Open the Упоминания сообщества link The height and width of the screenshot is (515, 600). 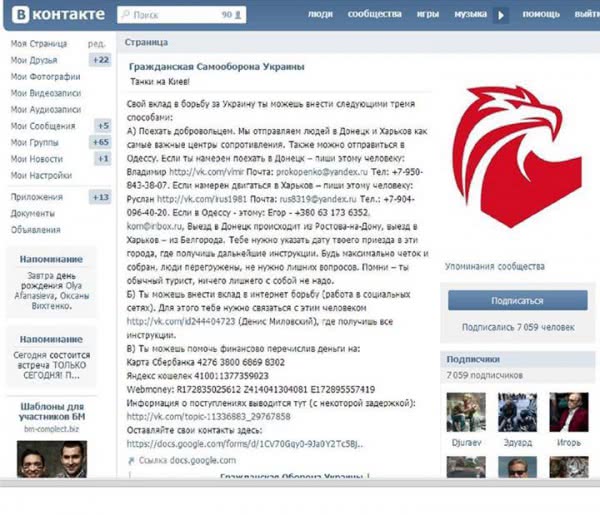click(495, 267)
